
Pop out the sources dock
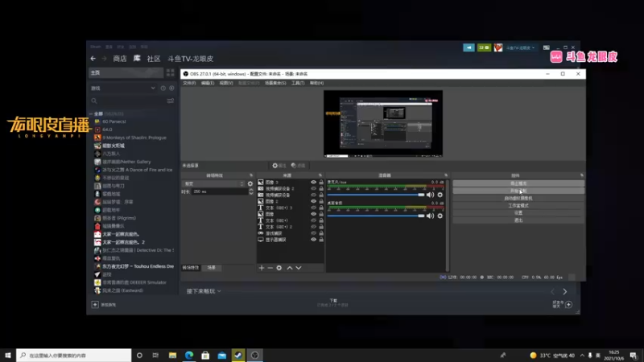pos(320,175)
